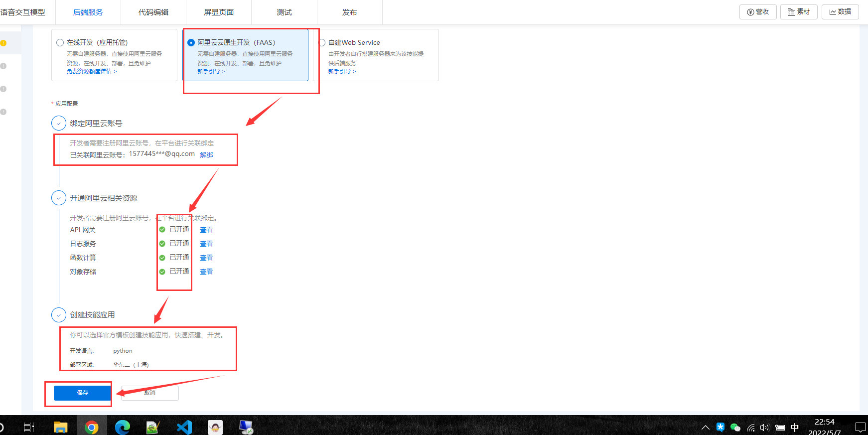Select 自建Web Service radio option
Image resolution: width=868 pixels, height=435 pixels.
322,43
